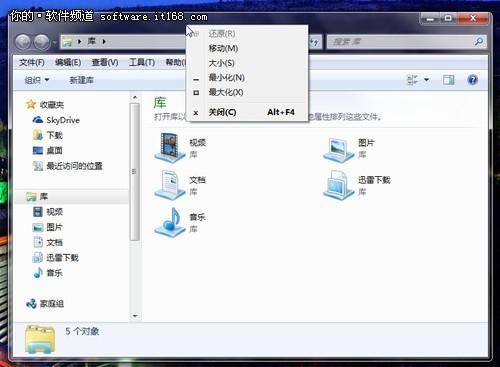Select 图片 under 库 in sidebar

click(x=55, y=227)
